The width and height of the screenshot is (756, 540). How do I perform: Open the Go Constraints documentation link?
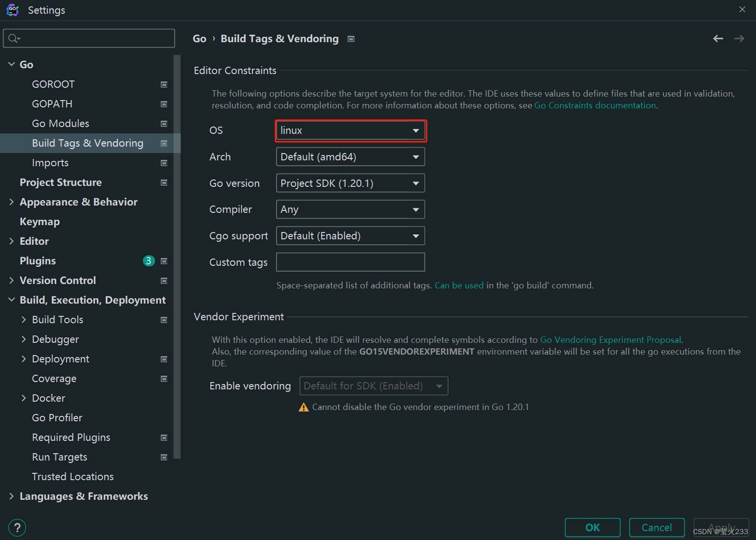click(x=595, y=105)
